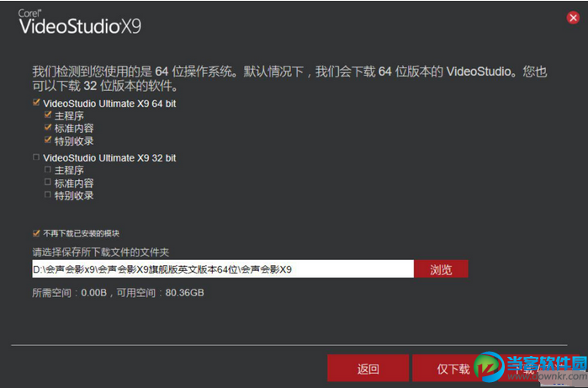Toggle the 不再下载已安装的模块 checkbox
The height and width of the screenshot is (388, 588).
click(36, 233)
